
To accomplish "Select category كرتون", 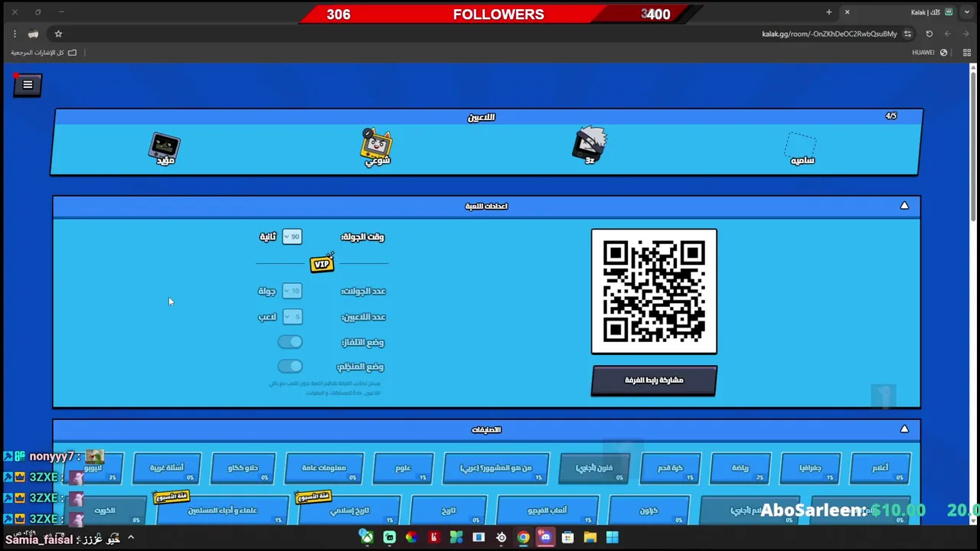I will point(649,510).
